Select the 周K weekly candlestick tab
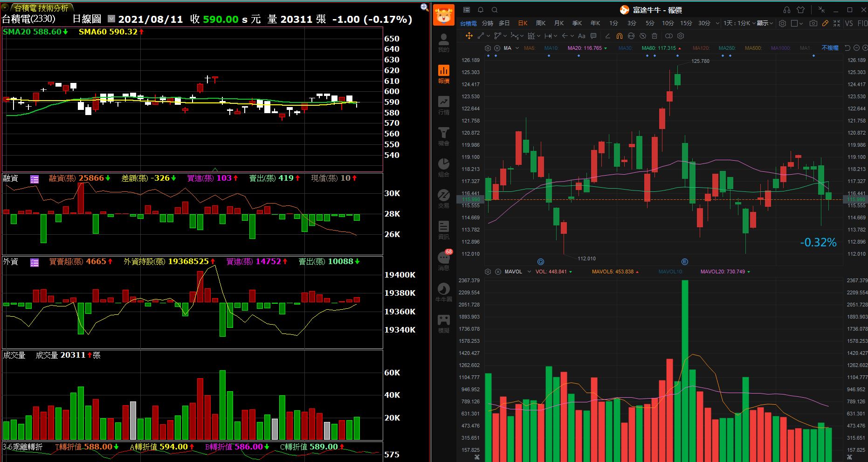 (x=541, y=23)
